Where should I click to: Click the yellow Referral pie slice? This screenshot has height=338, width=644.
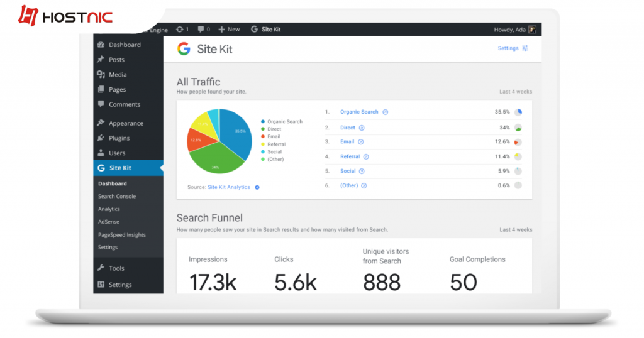[204, 125]
